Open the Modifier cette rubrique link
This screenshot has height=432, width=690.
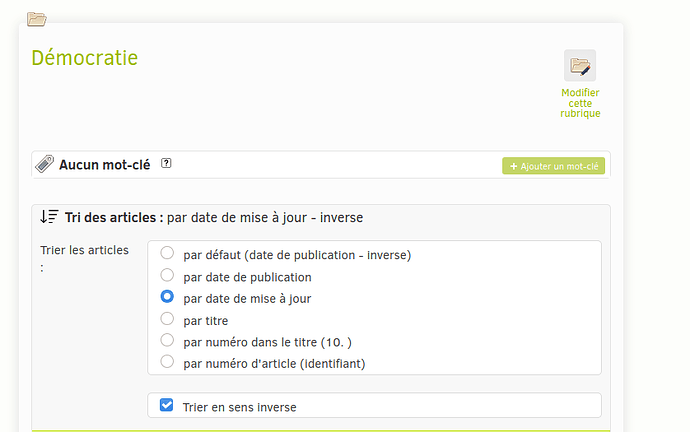coord(580,103)
